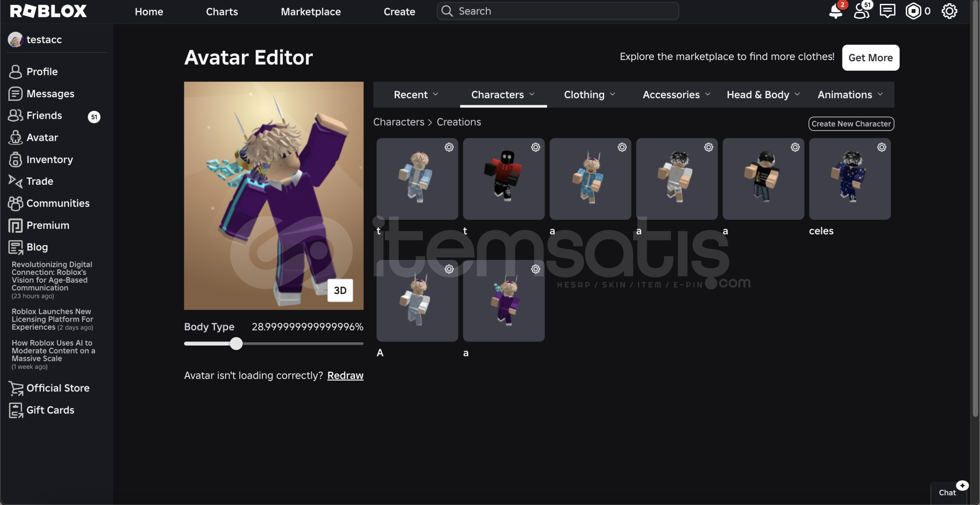Viewport: 980px width, 505px height.
Task: Open Gift Cards from the sidebar
Action: point(42,410)
